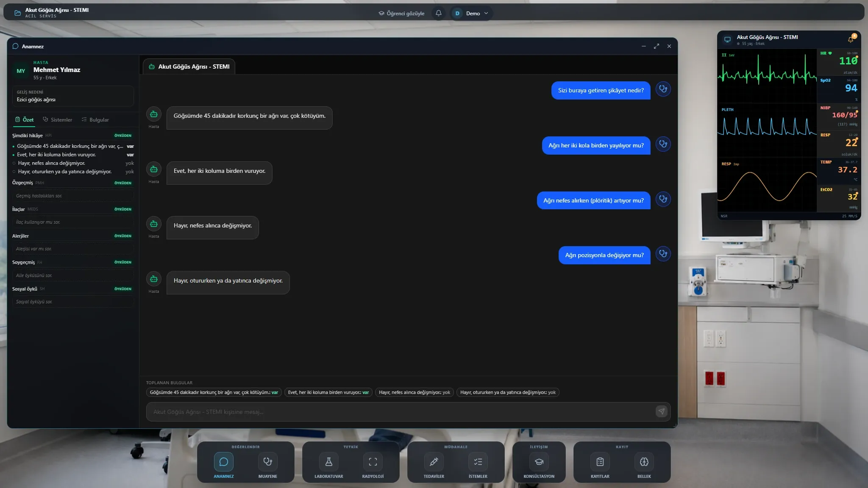Click the 'İlaç kullanıyor mu sor' prompt
This screenshot has height=488, width=868.
(72, 222)
